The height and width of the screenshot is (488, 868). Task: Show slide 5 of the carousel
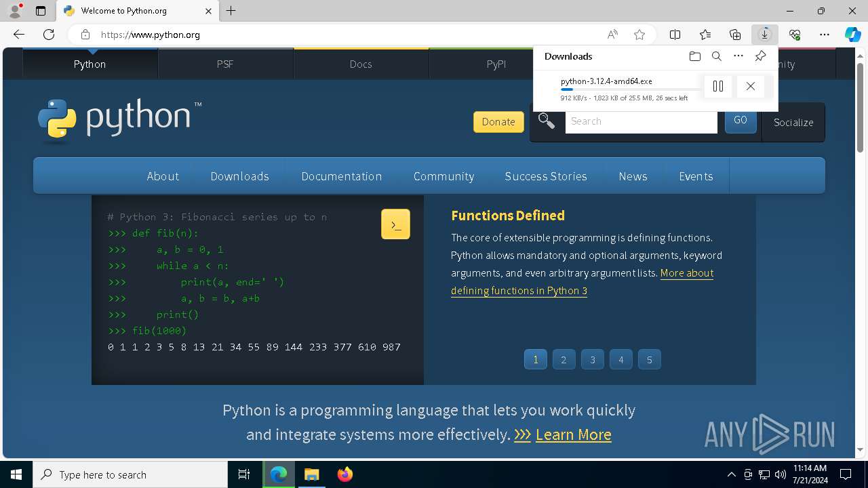649,359
